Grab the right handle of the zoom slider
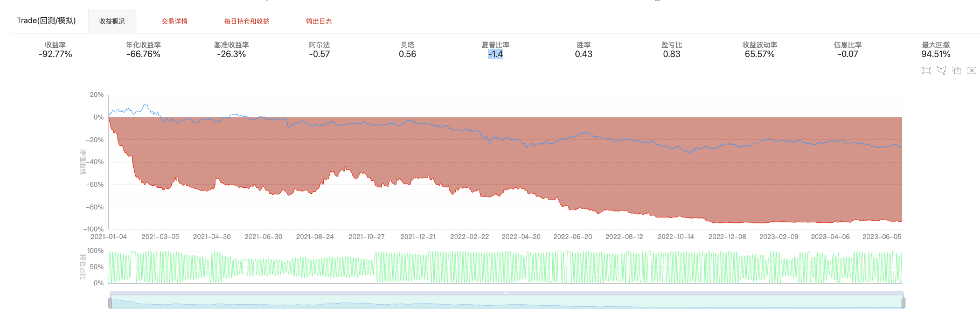The height and width of the screenshot is (309, 980). click(x=903, y=303)
